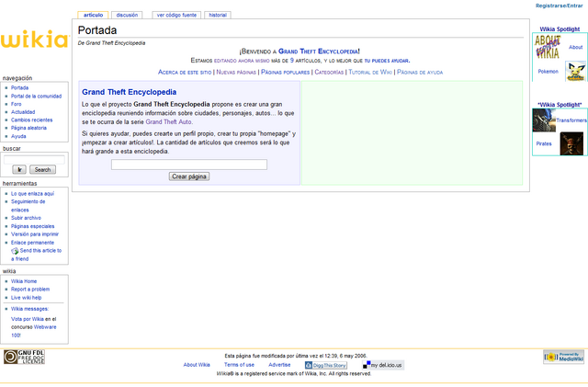The image size is (588, 387).
Task: Click tu puedes ayudar link
Action: coord(386,61)
